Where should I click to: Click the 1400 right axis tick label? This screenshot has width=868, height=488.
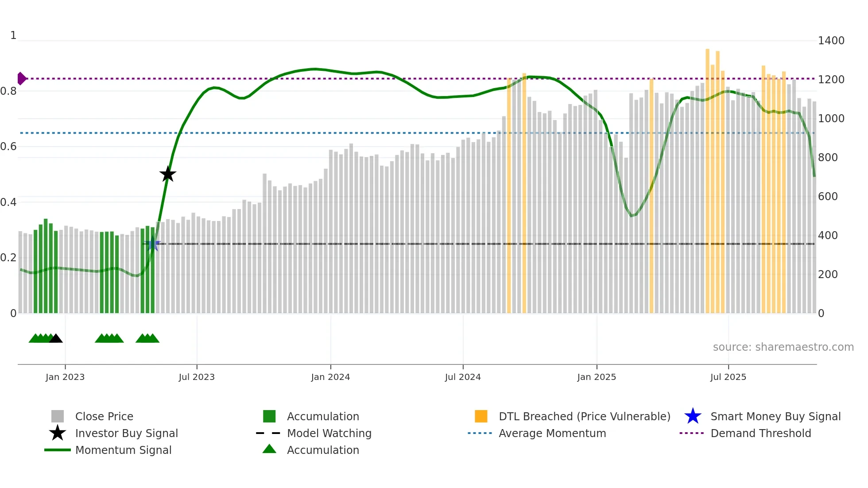(831, 41)
